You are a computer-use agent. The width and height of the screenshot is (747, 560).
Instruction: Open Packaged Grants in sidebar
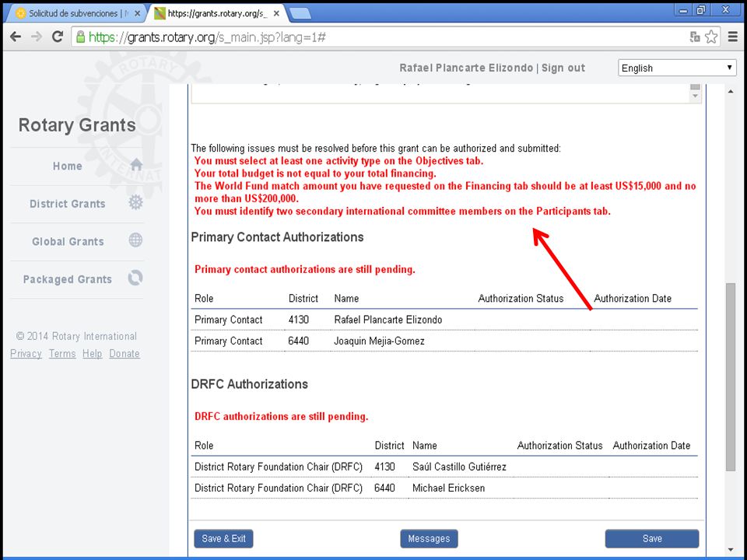point(68,279)
